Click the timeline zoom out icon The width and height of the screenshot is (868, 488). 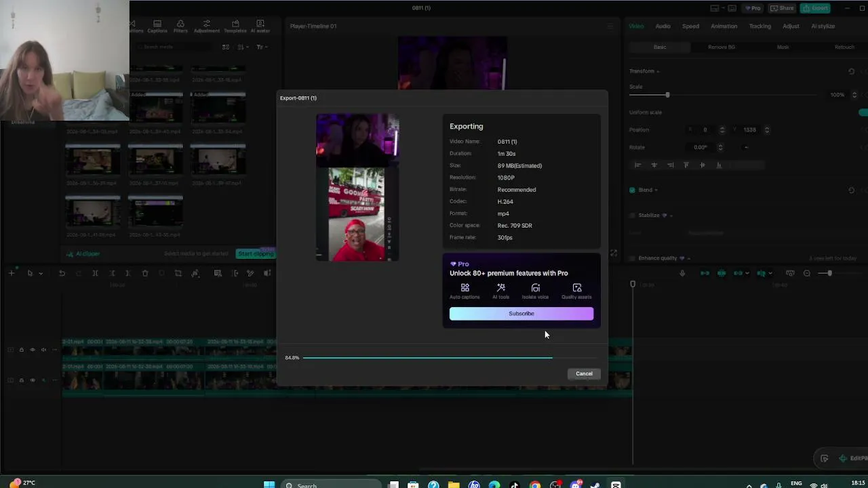tap(807, 273)
